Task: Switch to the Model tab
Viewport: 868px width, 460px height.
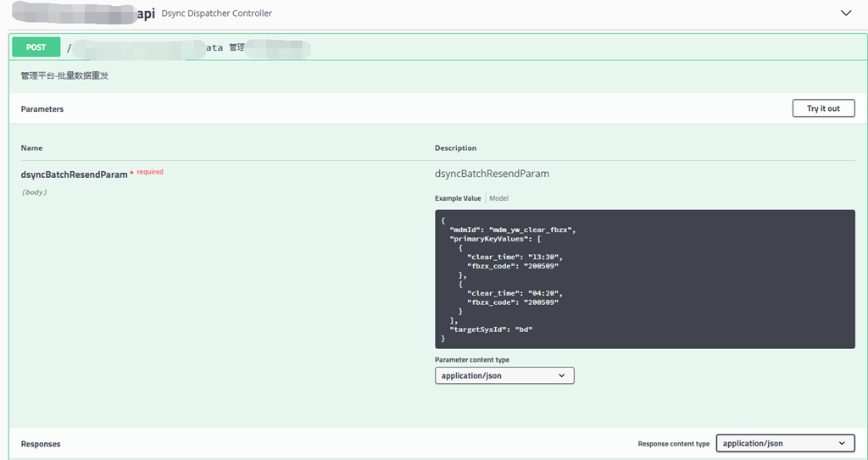Action: pyautogui.click(x=498, y=198)
